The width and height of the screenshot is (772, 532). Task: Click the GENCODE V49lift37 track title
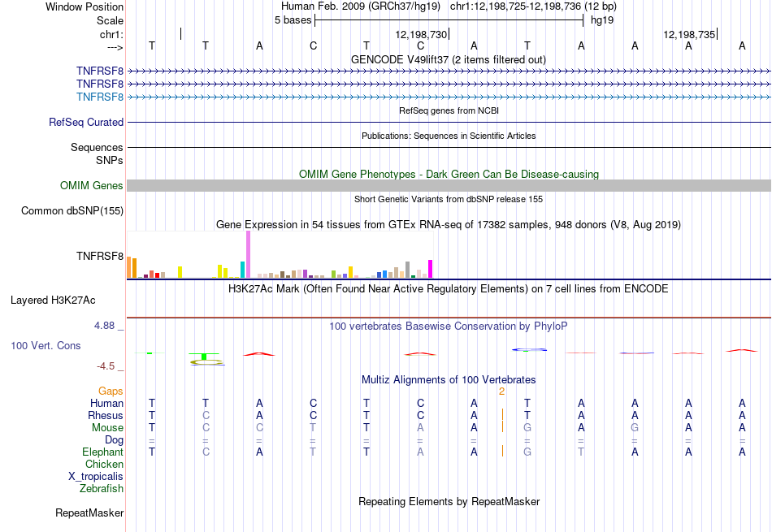point(449,59)
